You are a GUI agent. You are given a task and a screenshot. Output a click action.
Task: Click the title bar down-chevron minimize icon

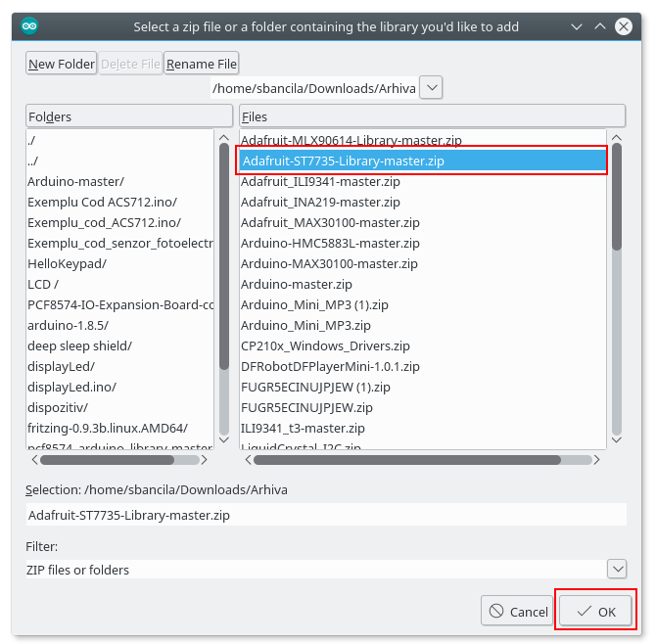click(x=577, y=26)
